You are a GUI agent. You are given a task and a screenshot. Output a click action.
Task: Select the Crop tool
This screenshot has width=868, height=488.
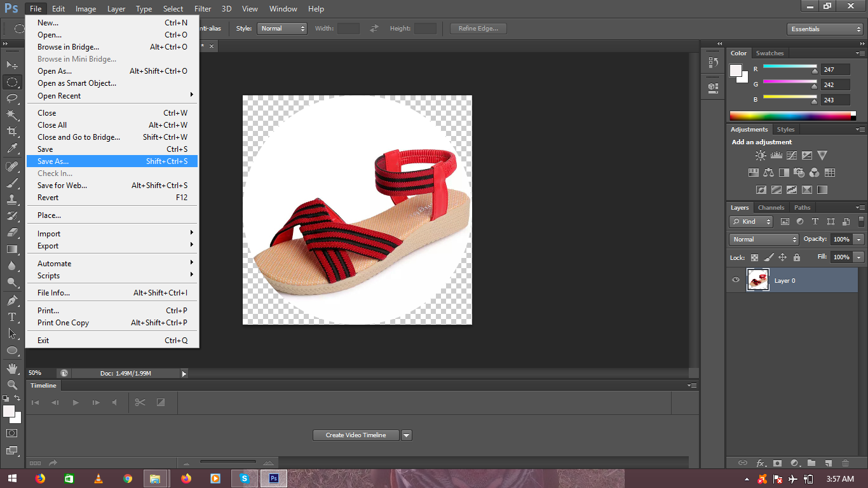pos(12,131)
